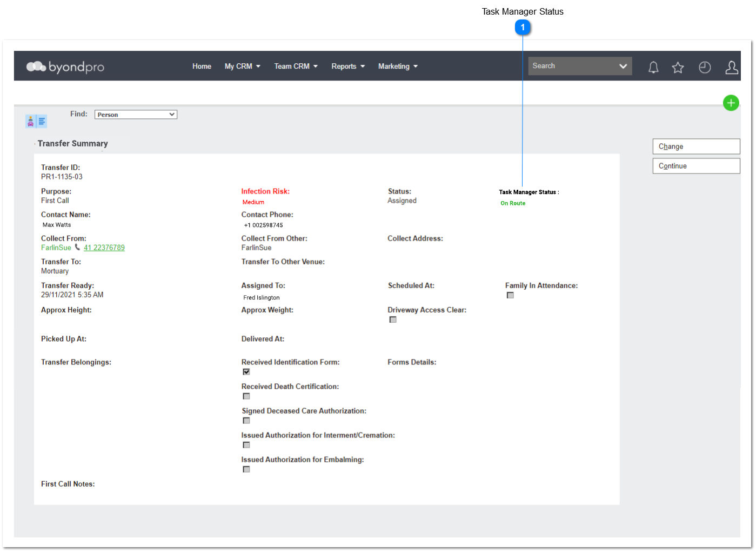Open the FarlinSue link
This screenshot has height=552, width=756.
(56, 248)
